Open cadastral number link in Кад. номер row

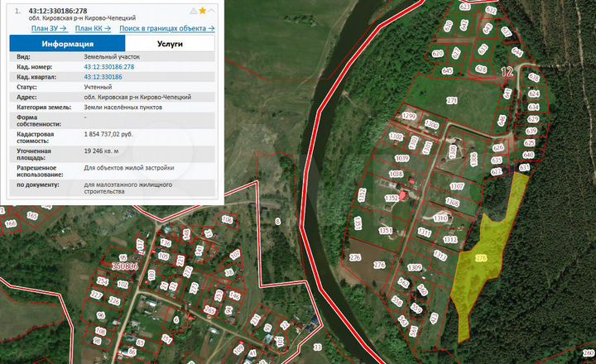pos(108,66)
